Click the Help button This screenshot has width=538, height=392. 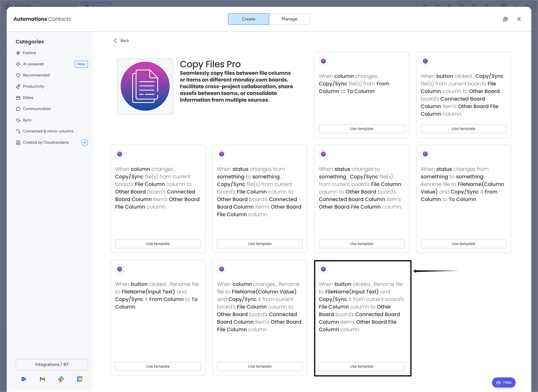[504, 382]
